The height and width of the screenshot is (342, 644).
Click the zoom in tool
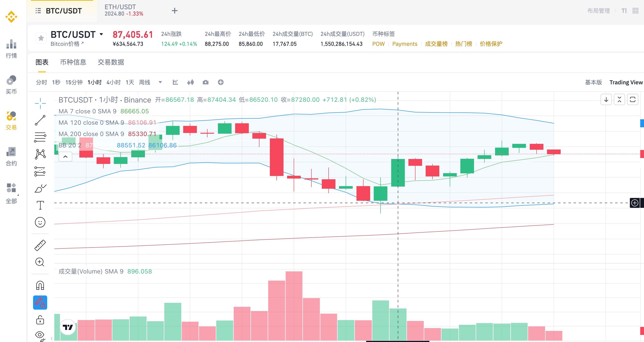(40, 262)
